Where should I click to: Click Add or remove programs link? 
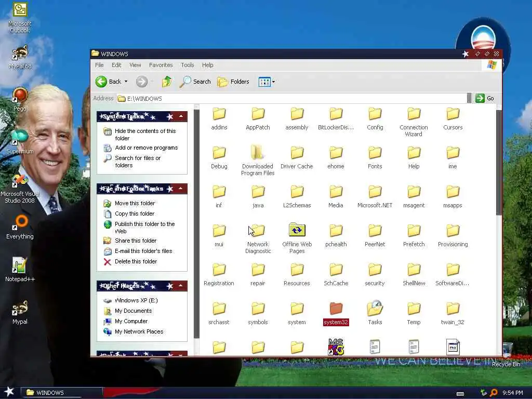pyautogui.click(x=146, y=148)
